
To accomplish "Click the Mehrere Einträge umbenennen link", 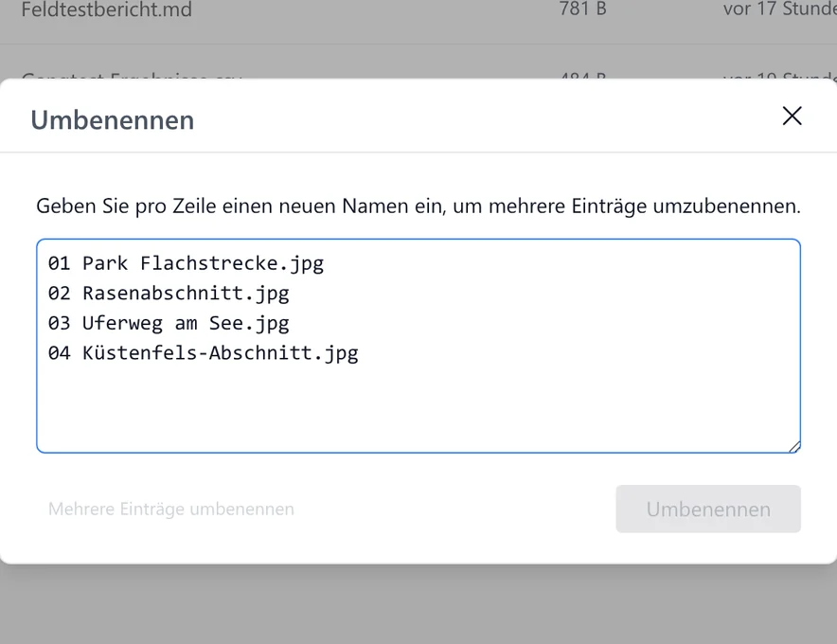I will pos(170,509).
